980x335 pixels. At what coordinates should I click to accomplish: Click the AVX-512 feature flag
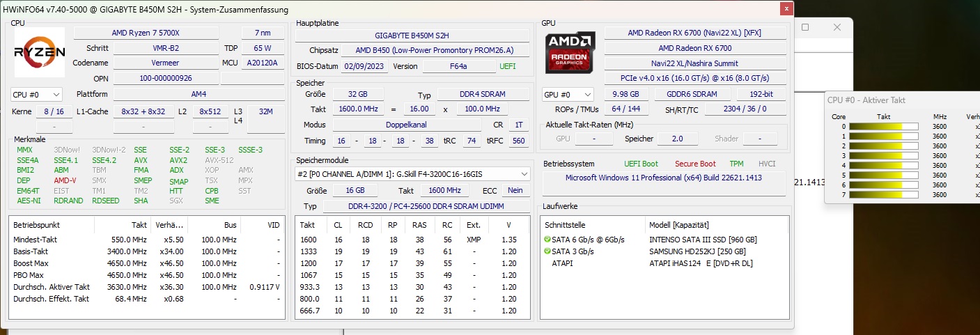click(x=219, y=160)
